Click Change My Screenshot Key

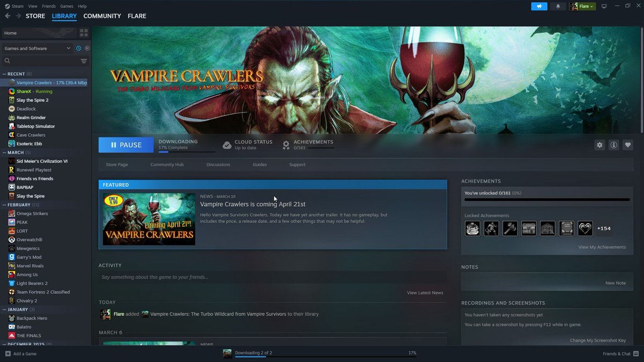[598, 341]
